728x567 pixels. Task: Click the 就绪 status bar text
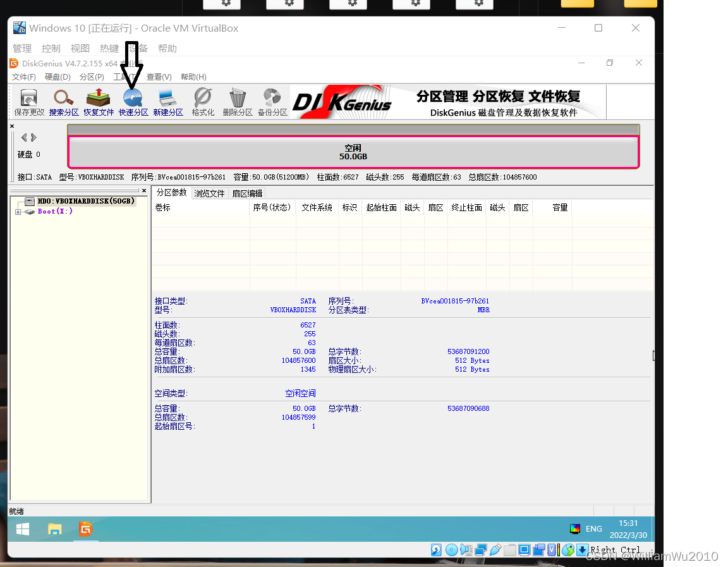pos(16,511)
